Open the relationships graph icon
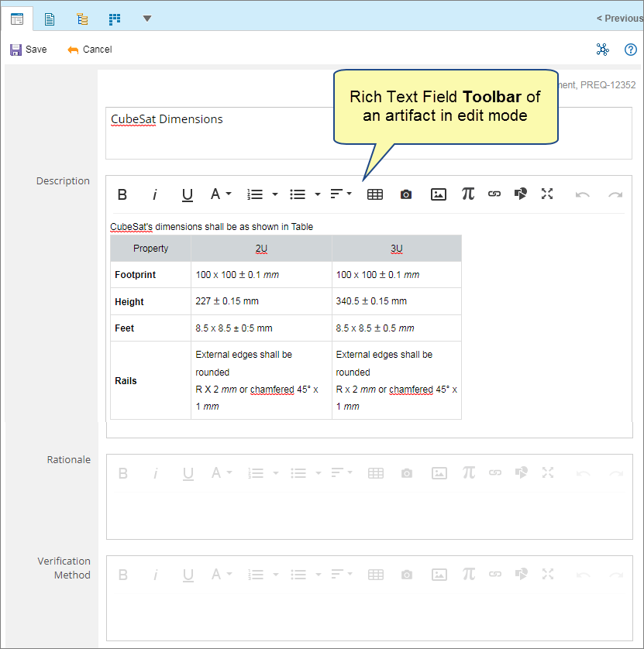The width and height of the screenshot is (644, 649). (603, 50)
